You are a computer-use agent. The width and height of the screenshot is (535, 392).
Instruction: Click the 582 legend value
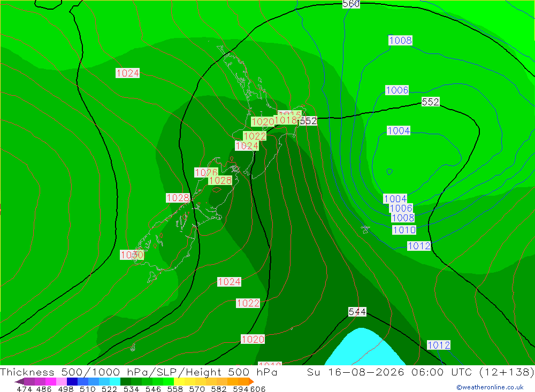pos(219,389)
